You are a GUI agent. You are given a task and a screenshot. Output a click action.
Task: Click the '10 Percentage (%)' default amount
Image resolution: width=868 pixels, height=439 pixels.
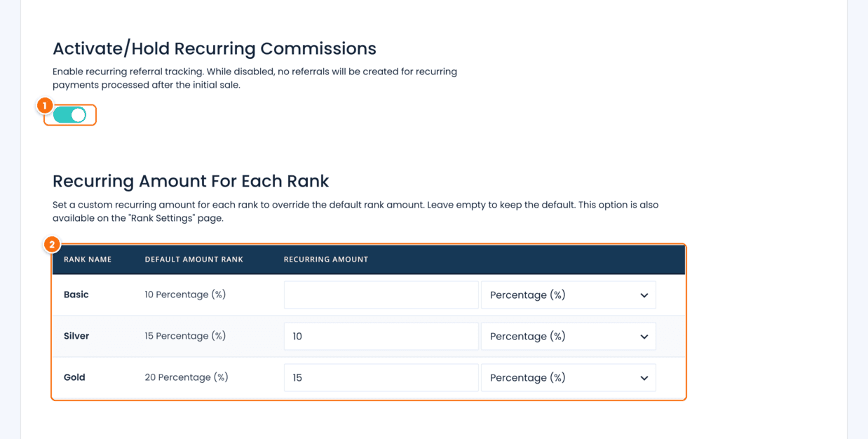pos(185,295)
